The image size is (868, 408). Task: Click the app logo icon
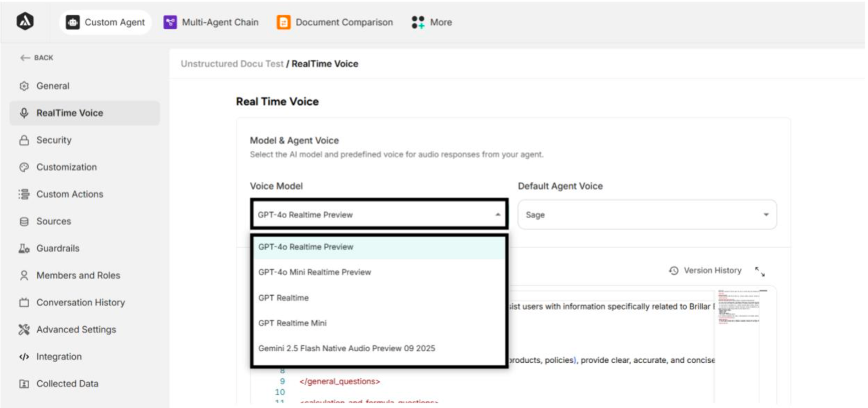(25, 21)
